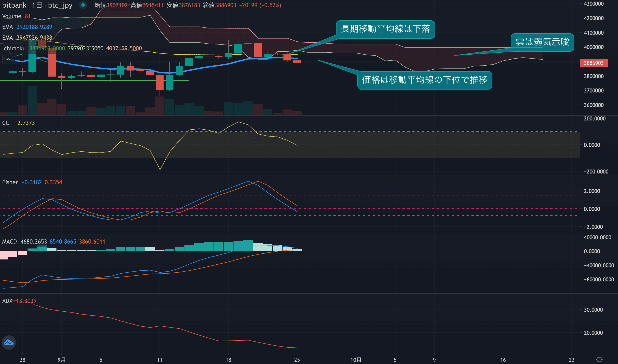Open the Fisher indicator legend
This screenshot has height=364, width=618.
(x=10, y=182)
